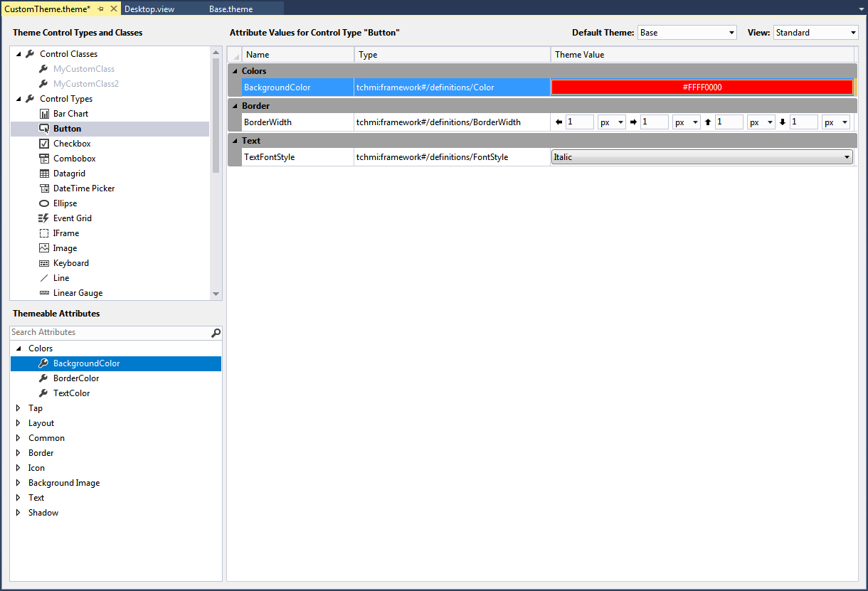Expand the Background Image attribute group
The width and height of the screenshot is (868, 591).
(18, 483)
